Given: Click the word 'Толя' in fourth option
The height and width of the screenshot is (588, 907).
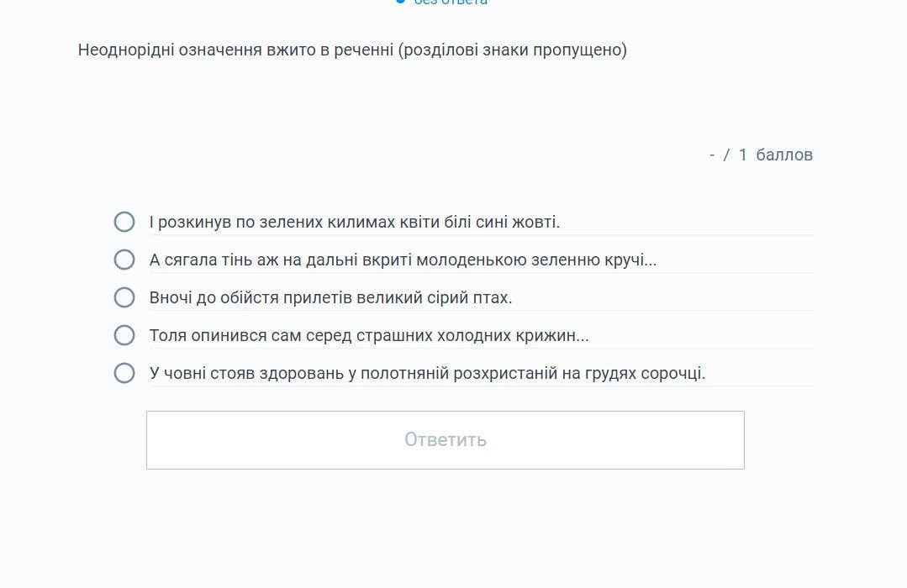Looking at the screenshot, I should click(x=166, y=336).
